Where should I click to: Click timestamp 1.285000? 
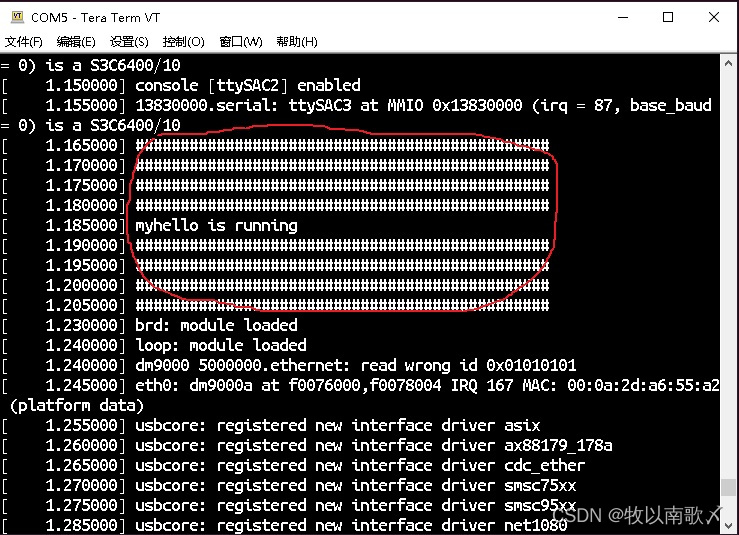(x=82, y=525)
